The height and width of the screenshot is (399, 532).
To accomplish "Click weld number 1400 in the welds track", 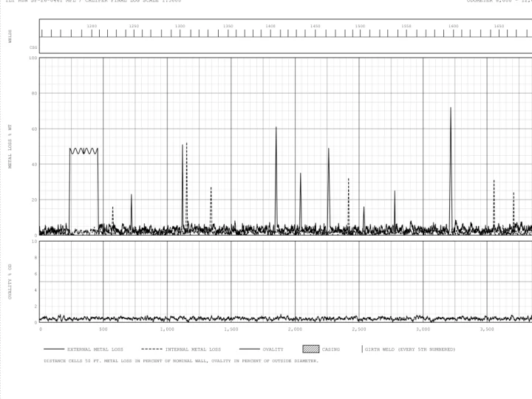I will pyautogui.click(x=270, y=26).
